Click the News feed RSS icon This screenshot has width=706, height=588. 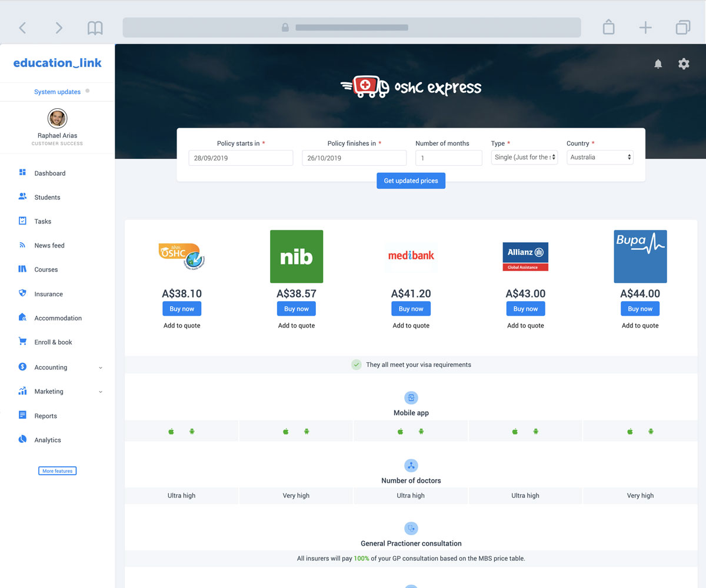[22, 245]
